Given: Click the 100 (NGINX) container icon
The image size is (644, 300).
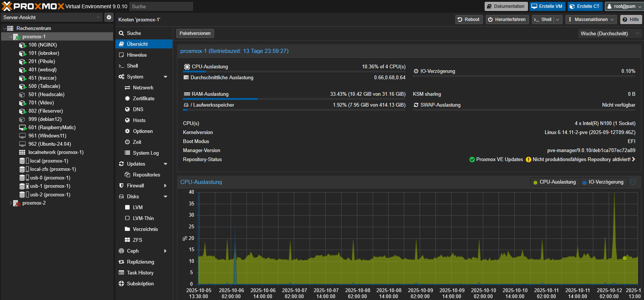Looking at the screenshot, I should pos(23,45).
